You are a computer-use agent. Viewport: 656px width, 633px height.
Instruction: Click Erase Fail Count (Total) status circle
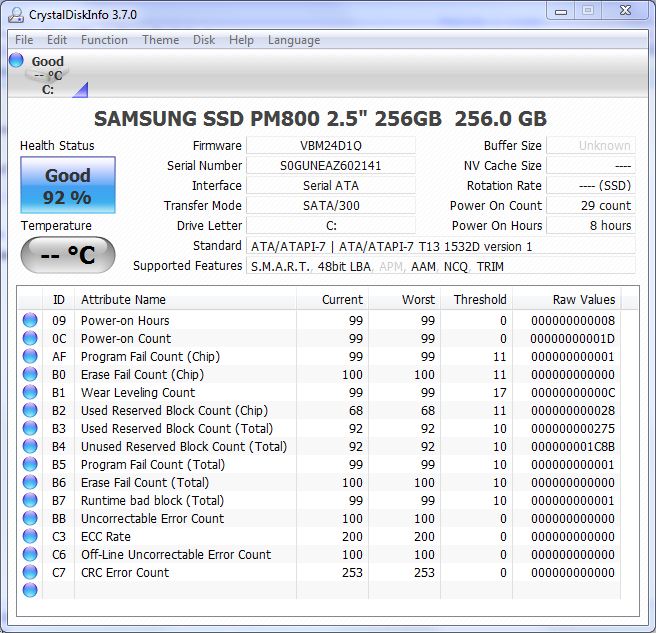(x=30, y=482)
